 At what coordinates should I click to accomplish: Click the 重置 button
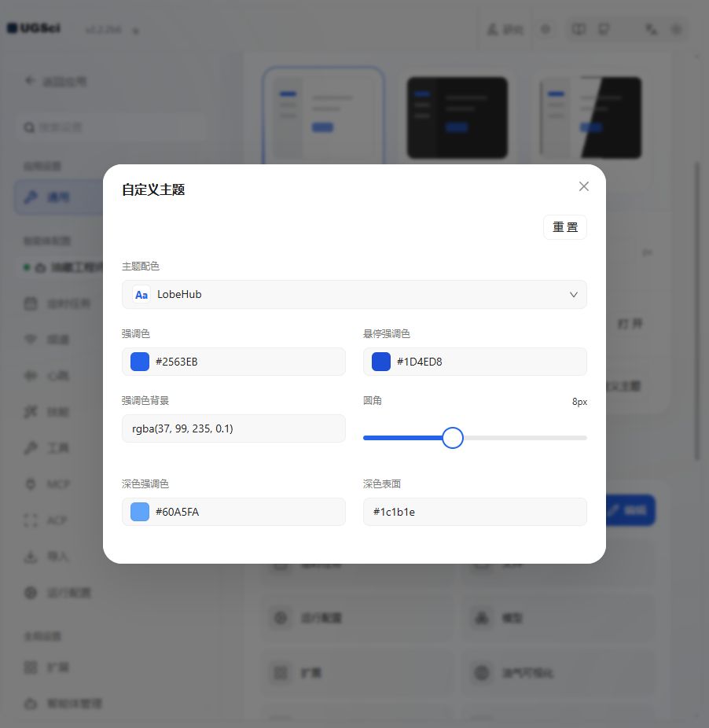pyautogui.click(x=564, y=227)
